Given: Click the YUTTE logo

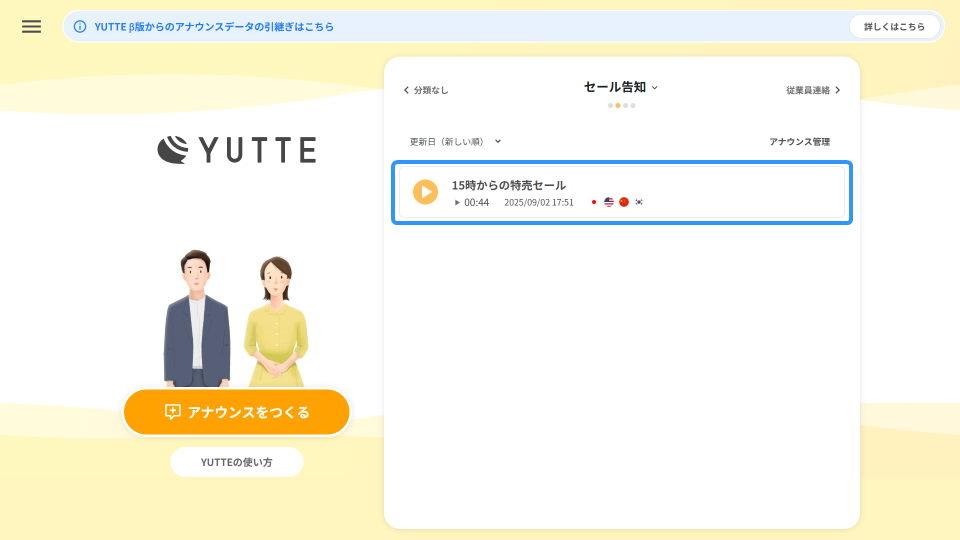Looking at the screenshot, I should (x=237, y=150).
